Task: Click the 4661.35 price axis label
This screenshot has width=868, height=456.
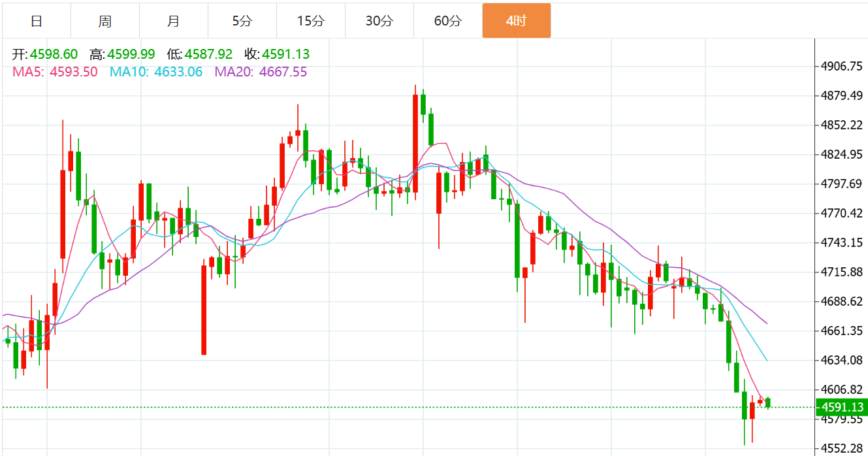Action: pos(843,331)
